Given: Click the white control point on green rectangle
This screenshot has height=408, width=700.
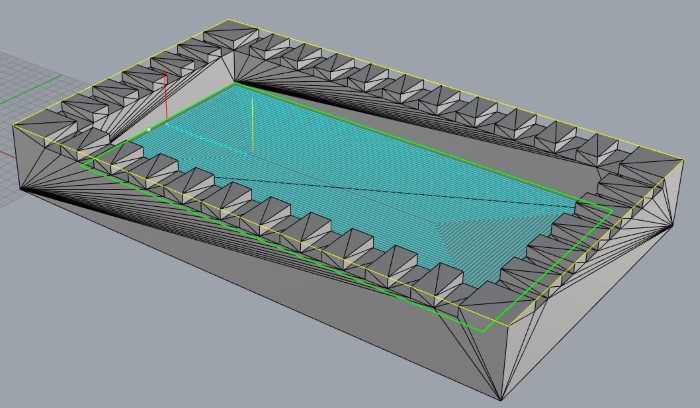Looking at the screenshot, I should pyautogui.click(x=149, y=129).
